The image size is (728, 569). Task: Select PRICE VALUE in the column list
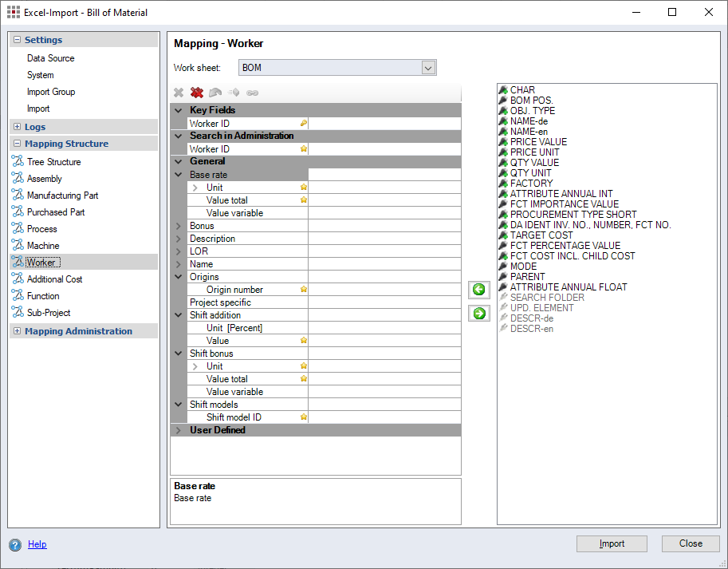coord(538,142)
